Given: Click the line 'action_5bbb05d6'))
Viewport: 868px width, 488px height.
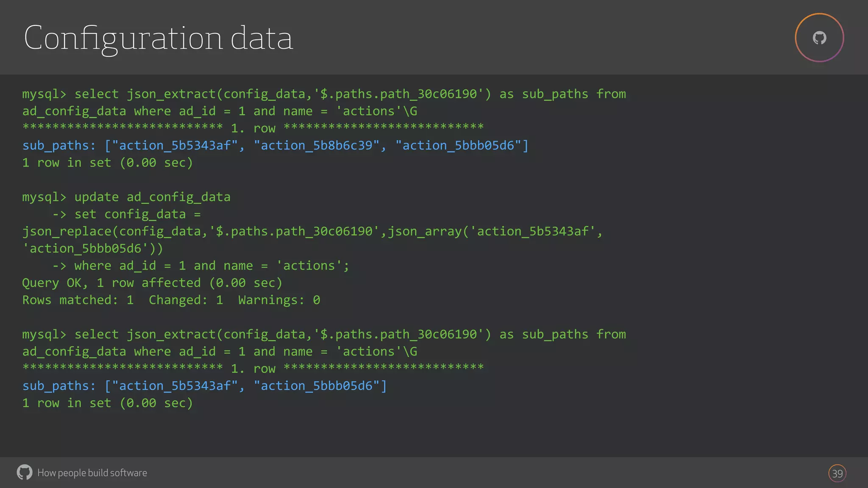Looking at the screenshot, I should 93,249.
